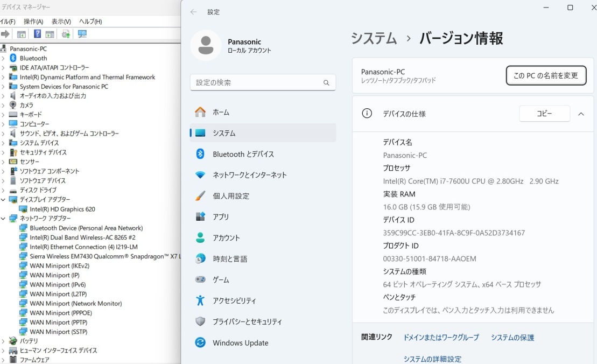Click the back arrow in Device Manager toolbar
Viewport: 597px width, 364px height.
[x=5, y=34]
